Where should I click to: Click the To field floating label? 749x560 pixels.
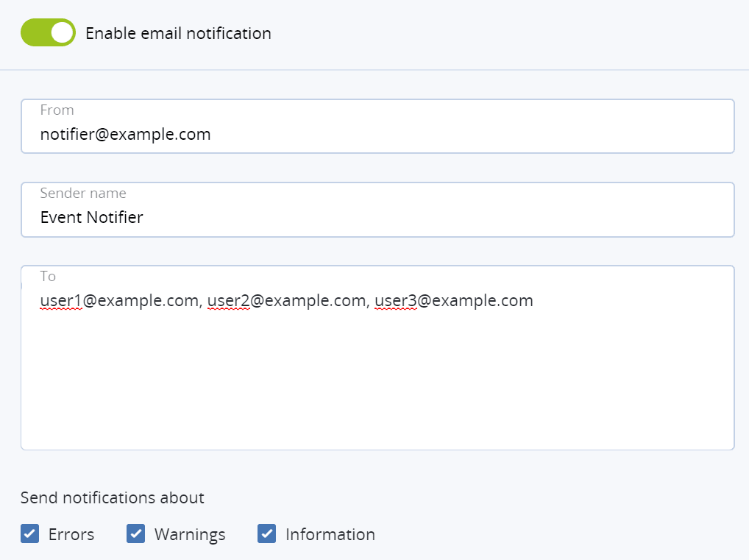(x=47, y=276)
